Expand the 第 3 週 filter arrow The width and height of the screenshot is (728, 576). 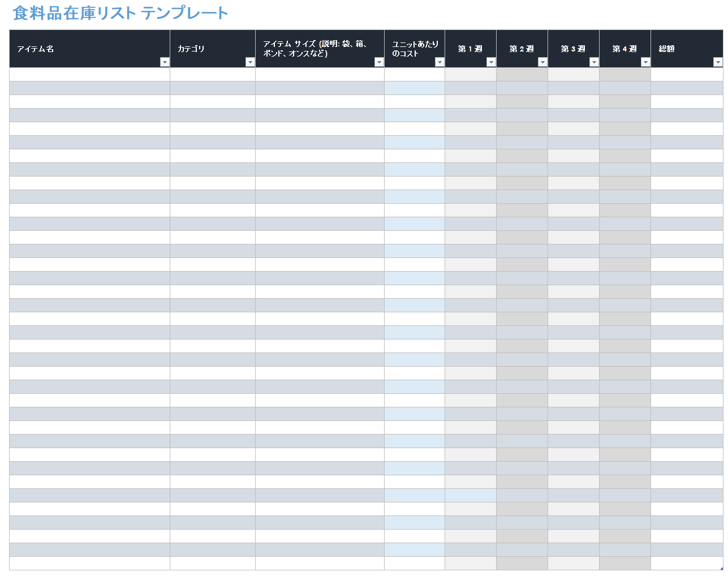click(594, 62)
